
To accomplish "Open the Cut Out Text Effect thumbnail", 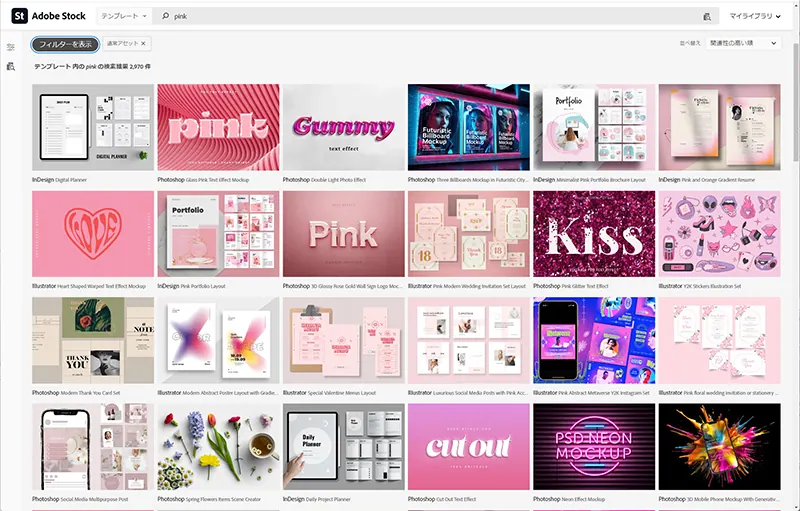I will (x=469, y=447).
